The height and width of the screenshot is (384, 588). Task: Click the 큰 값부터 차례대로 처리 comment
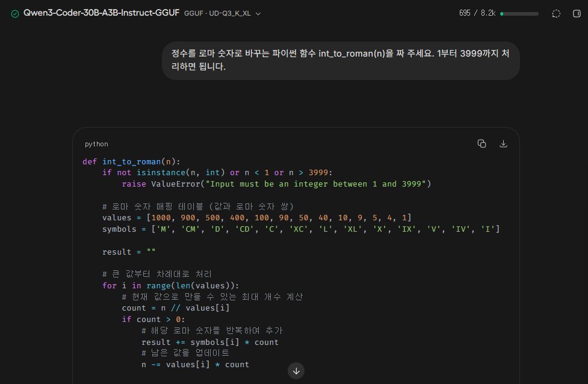tap(156, 274)
